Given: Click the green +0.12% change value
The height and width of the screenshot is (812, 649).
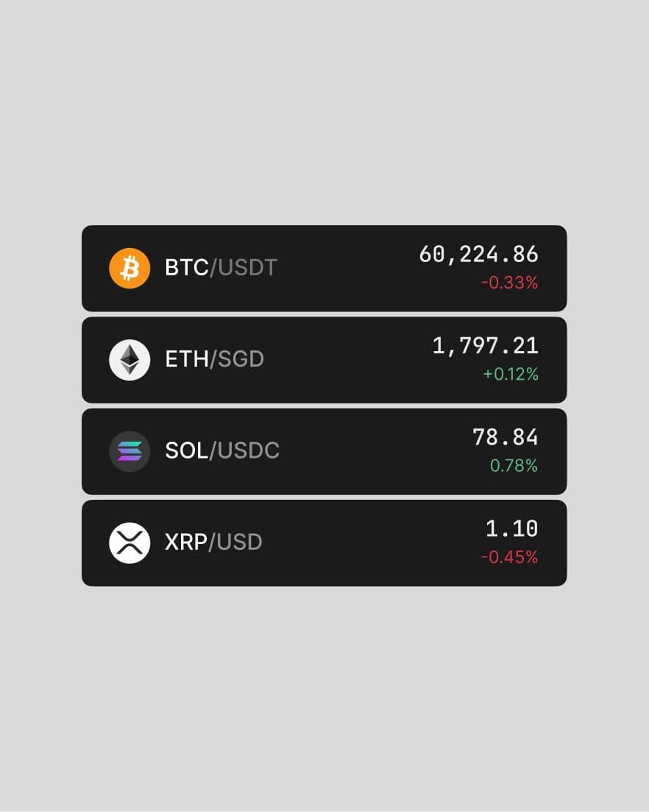Looking at the screenshot, I should coord(511,375).
